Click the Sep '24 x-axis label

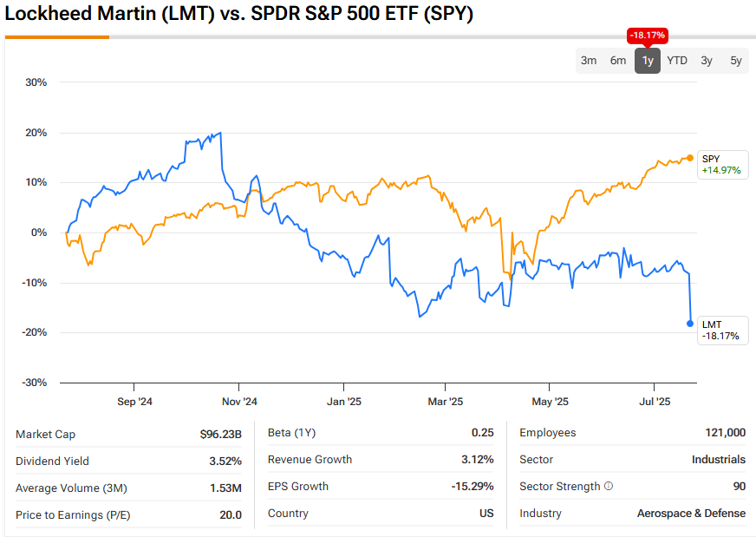click(x=134, y=402)
